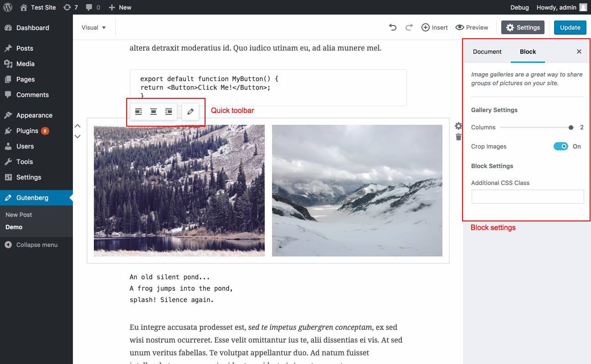Open the Howdy, admin account menu
The width and height of the screenshot is (591, 364).
click(561, 7)
